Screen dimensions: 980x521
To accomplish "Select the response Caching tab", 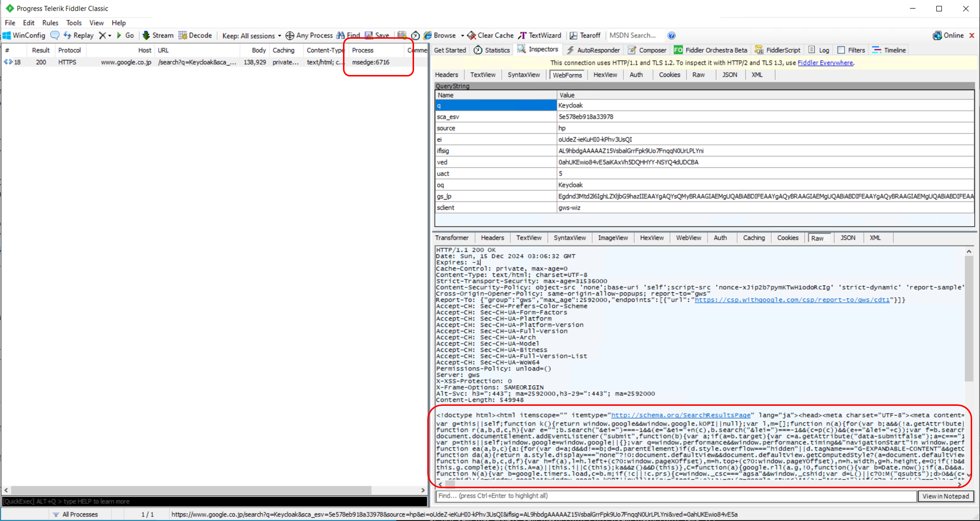I will click(754, 238).
